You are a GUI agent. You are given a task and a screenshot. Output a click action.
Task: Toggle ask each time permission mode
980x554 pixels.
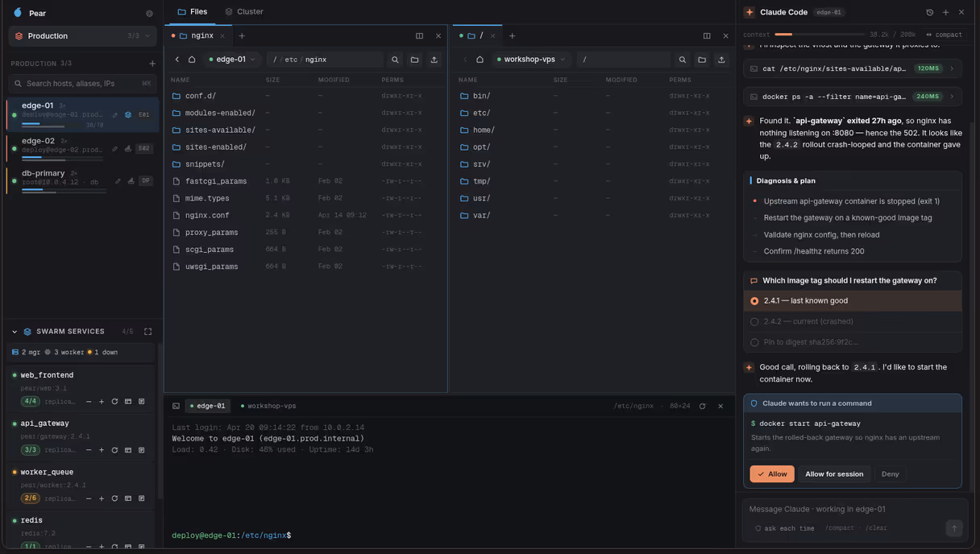click(x=784, y=528)
